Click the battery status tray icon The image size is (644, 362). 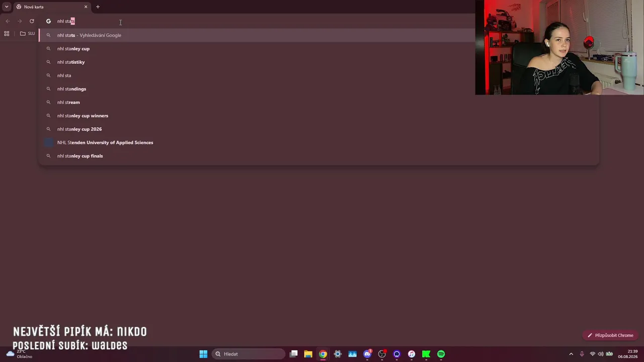pos(609,354)
